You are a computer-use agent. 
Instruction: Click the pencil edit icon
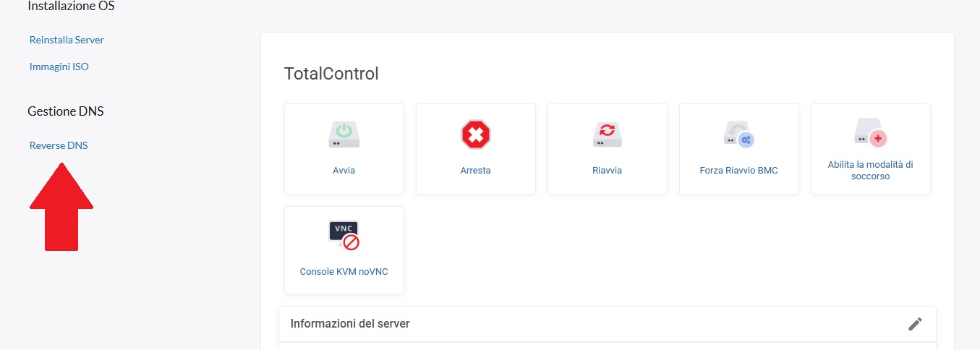coord(915,324)
